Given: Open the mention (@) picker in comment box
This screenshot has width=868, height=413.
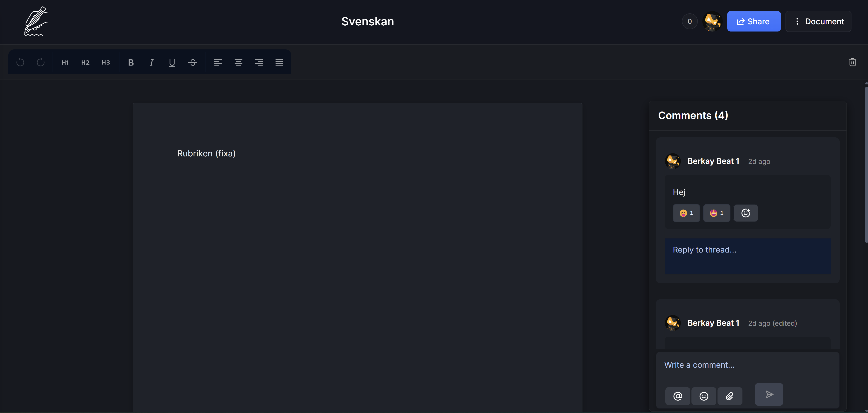Looking at the screenshot, I should [678, 396].
